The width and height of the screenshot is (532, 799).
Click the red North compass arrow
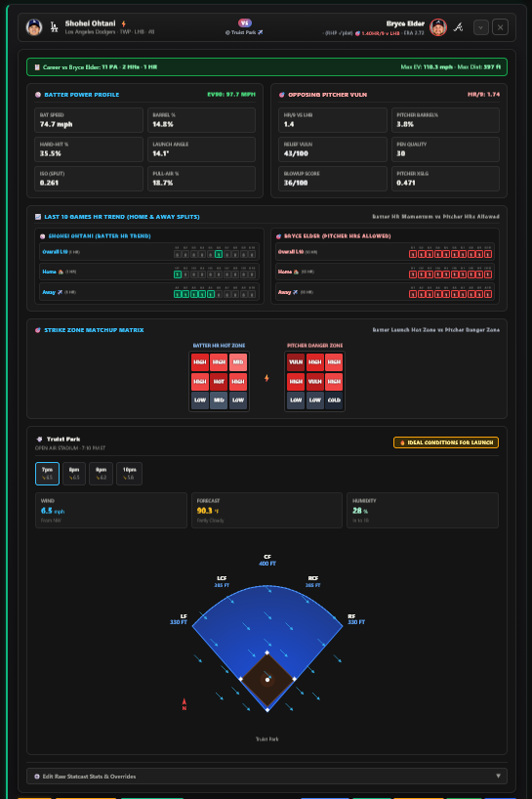point(184,704)
